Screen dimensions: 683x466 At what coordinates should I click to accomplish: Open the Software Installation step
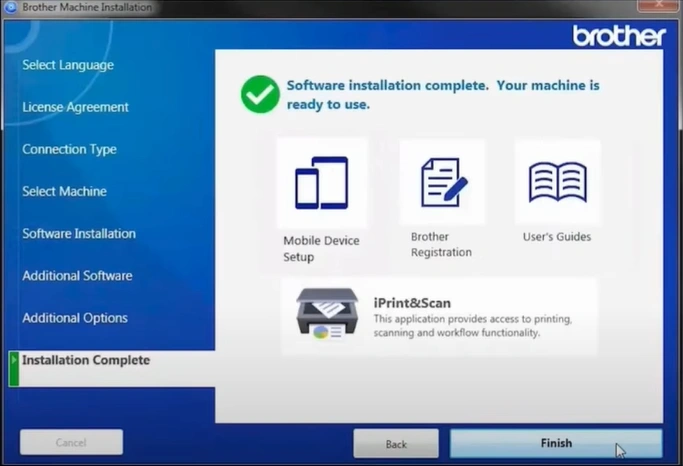(79, 233)
